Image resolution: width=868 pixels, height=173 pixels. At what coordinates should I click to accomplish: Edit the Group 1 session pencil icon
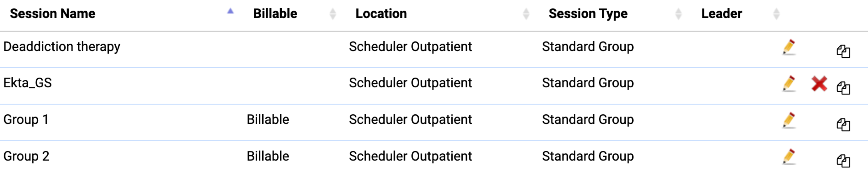(789, 120)
